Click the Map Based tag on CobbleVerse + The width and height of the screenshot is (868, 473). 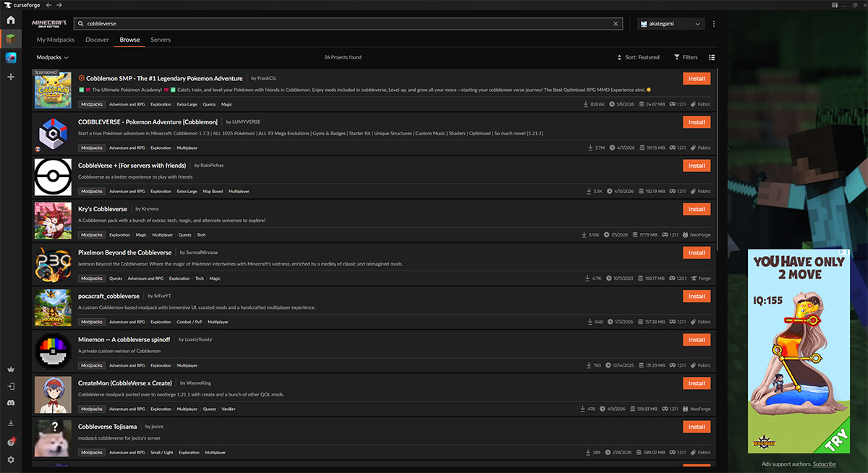(x=213, y=192)
